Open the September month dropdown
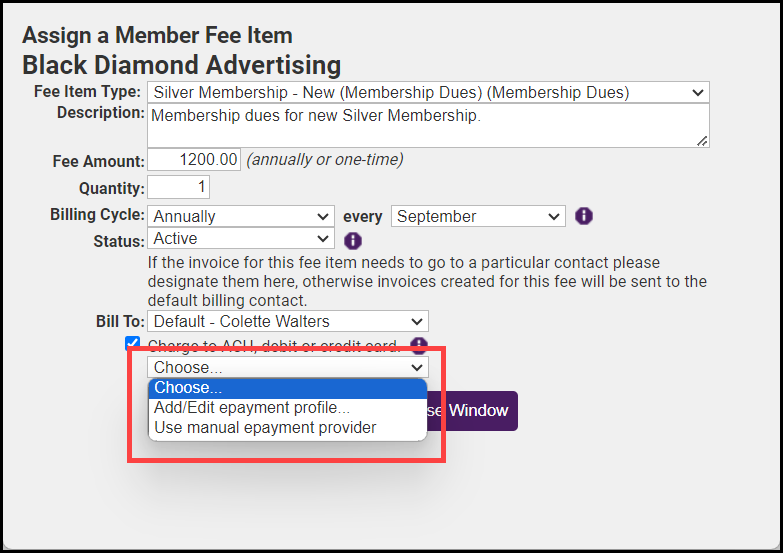The height and width of the screenshot is (553, 783). [x=478, y=216]
